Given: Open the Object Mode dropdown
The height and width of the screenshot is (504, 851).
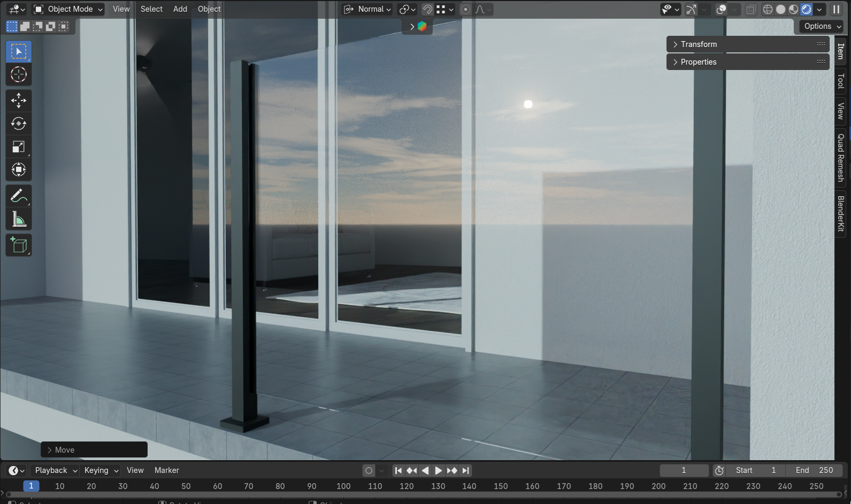Looking at the screenshot, I should pyautogui.click(x=68, y=9).
